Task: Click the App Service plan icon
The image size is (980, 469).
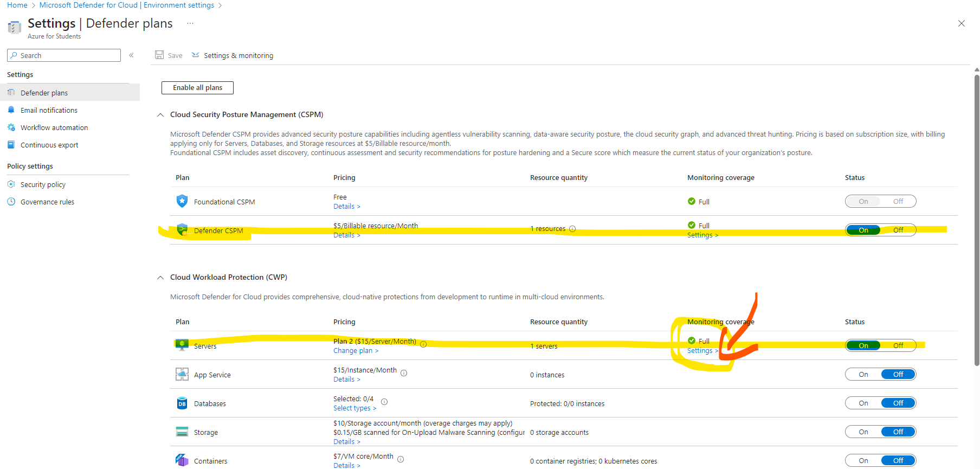Action: point(182,374)
